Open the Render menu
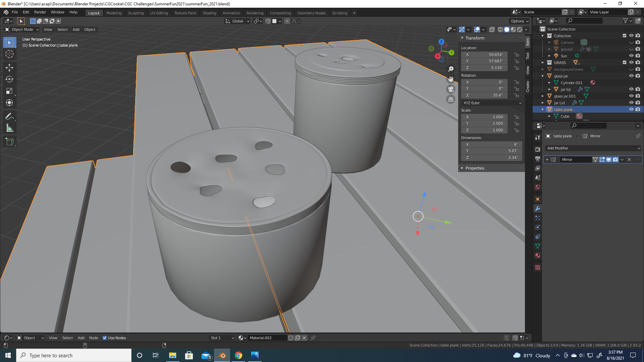 pos(40,12)
